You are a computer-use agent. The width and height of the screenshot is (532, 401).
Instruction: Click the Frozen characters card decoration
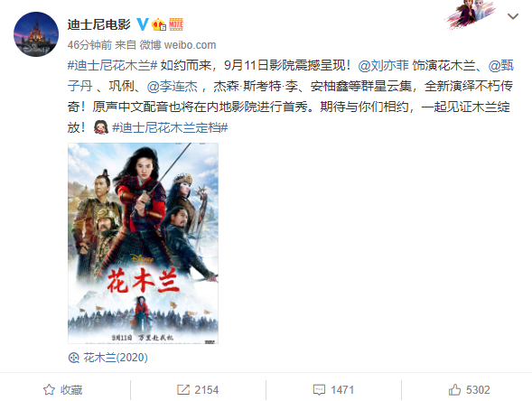click(x=471, y=14)
